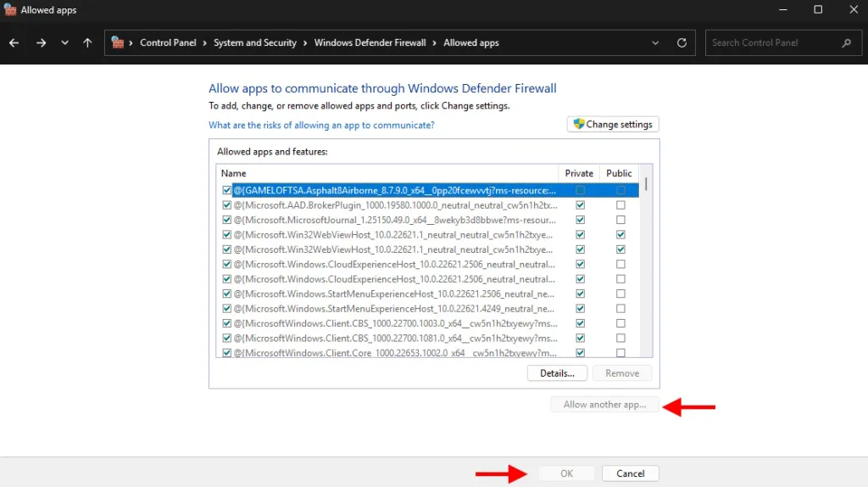868x487 pixels.
Task: Click the firewall icon in address bar
Action: pos(117,42)
